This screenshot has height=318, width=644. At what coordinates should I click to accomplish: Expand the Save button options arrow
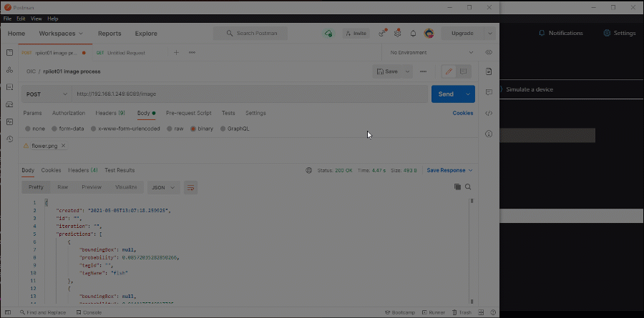[x=407, y=71]
